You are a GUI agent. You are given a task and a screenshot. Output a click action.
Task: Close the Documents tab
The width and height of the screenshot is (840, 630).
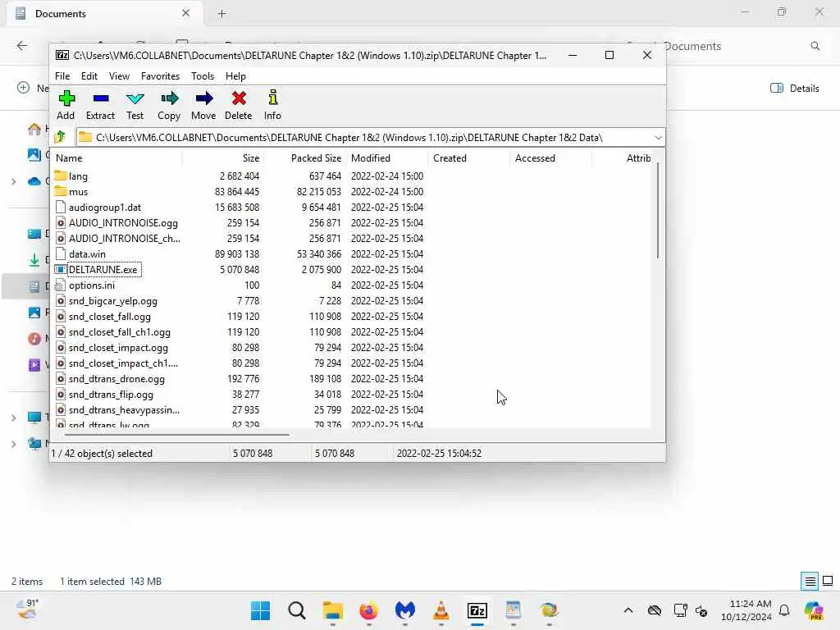[186, 13]
